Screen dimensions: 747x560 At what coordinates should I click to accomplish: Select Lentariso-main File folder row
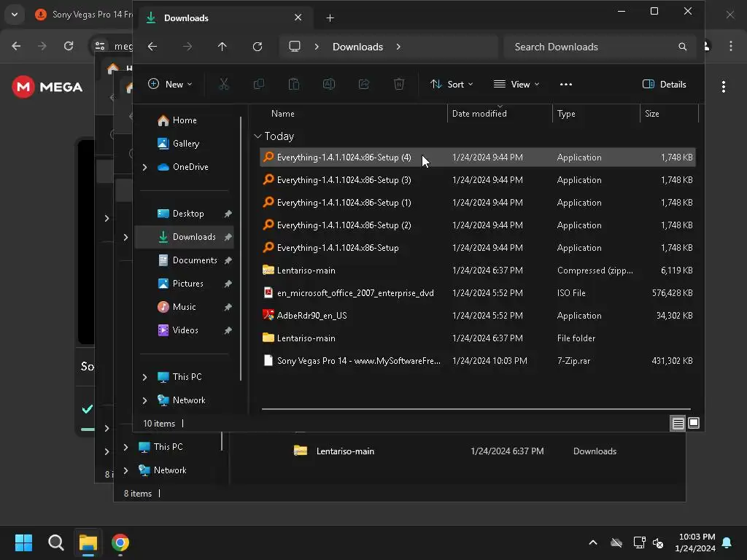click(477, 338)
